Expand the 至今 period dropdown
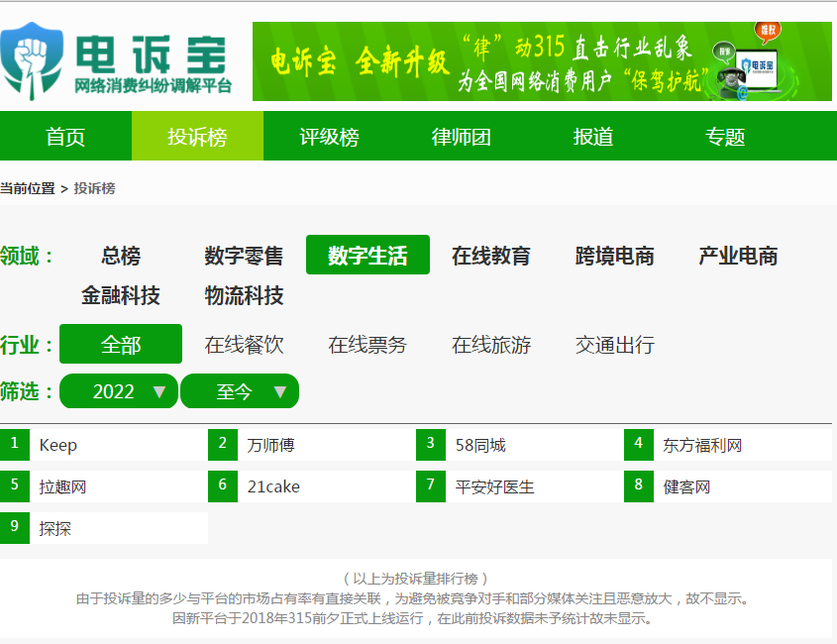The image size is (837, 644). tap(240, 391)
